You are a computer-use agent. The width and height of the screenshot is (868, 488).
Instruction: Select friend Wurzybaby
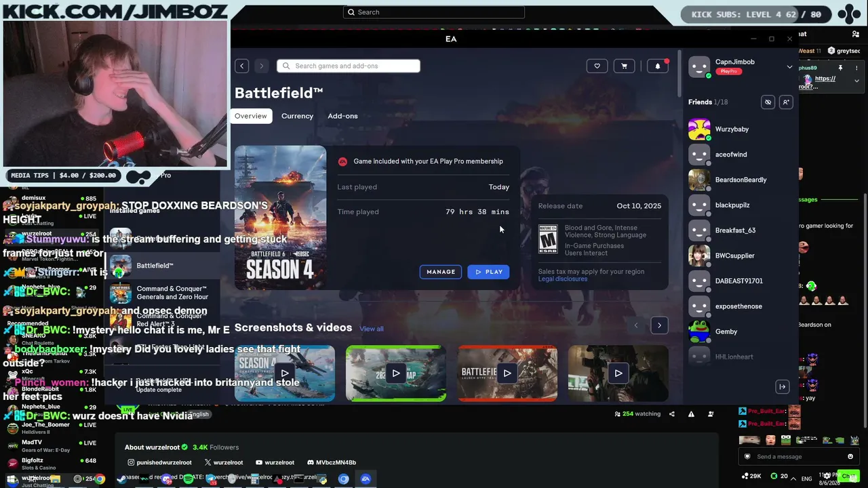click(x=739, y=129)
